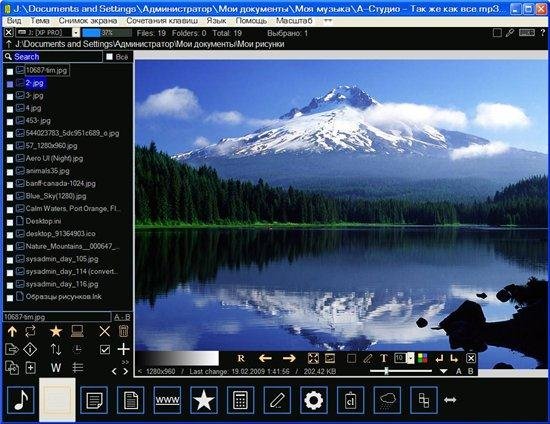
Task: Open the Сочетания клавиш menu
Action: pos(162,21)
